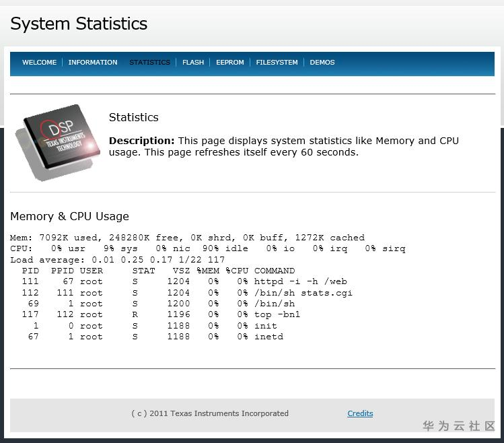Select the /bin/sh stats.cgi command

(303, 293)
